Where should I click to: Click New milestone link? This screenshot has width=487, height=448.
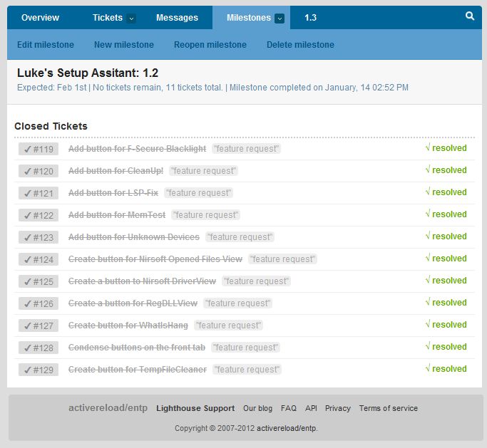click(124, 45)
